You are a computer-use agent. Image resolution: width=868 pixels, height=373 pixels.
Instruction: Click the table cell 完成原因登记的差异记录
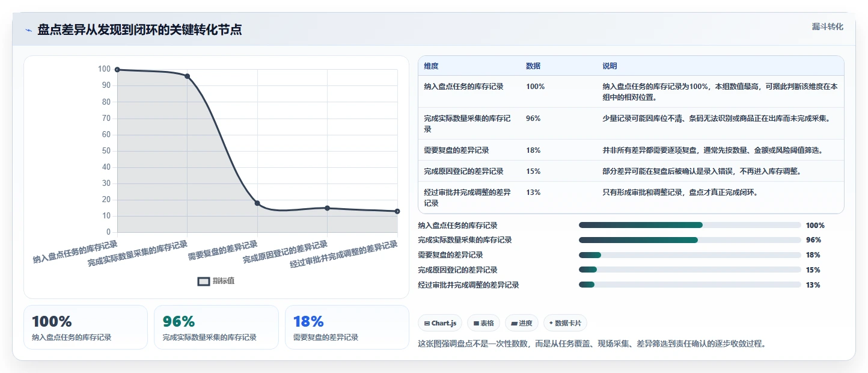click(x=463, y=171)
